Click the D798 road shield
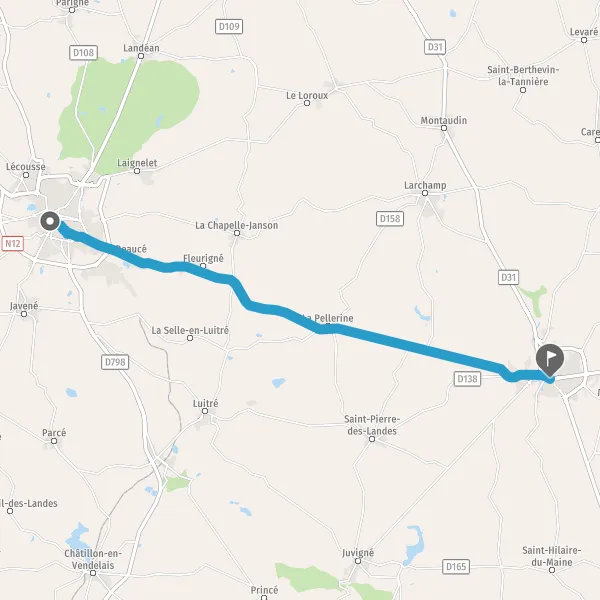This screenshot has height=600, width=600. click(115, 362)
